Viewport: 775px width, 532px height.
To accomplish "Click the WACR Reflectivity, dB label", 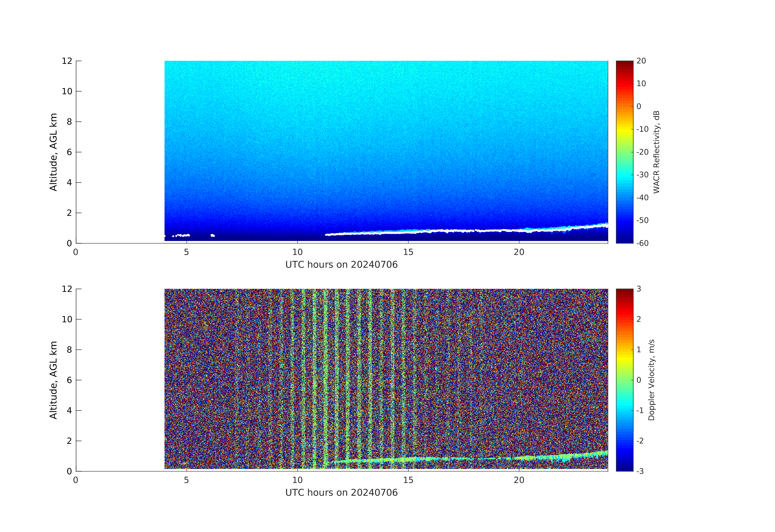I will (x=656, y=152).
